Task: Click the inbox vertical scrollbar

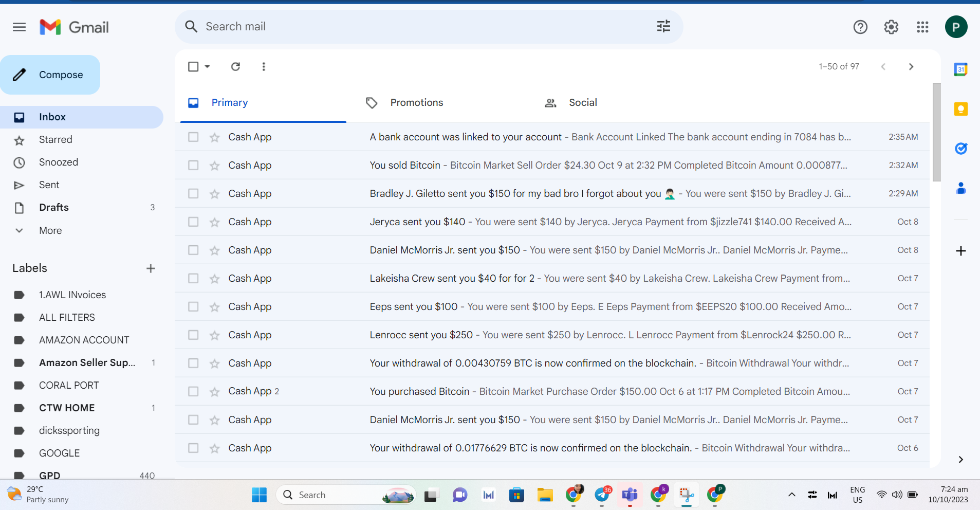Action: (x=936, y=132)
